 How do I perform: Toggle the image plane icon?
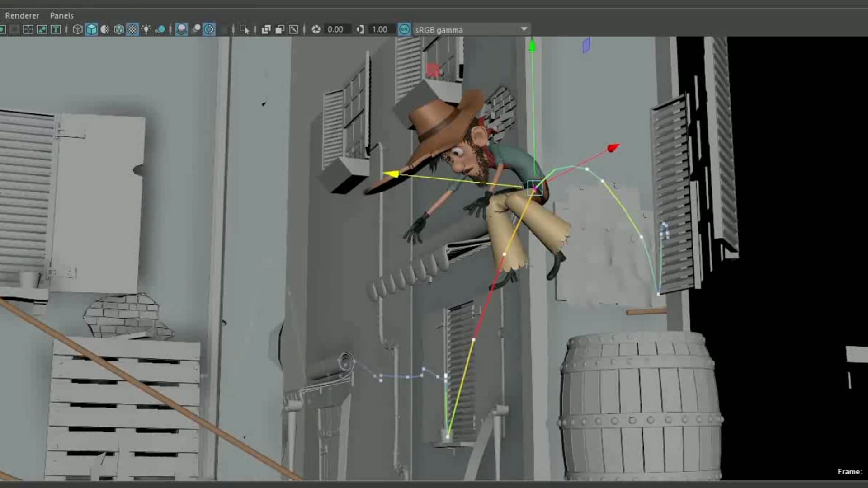pyautogui.click(x=42, y=29)
